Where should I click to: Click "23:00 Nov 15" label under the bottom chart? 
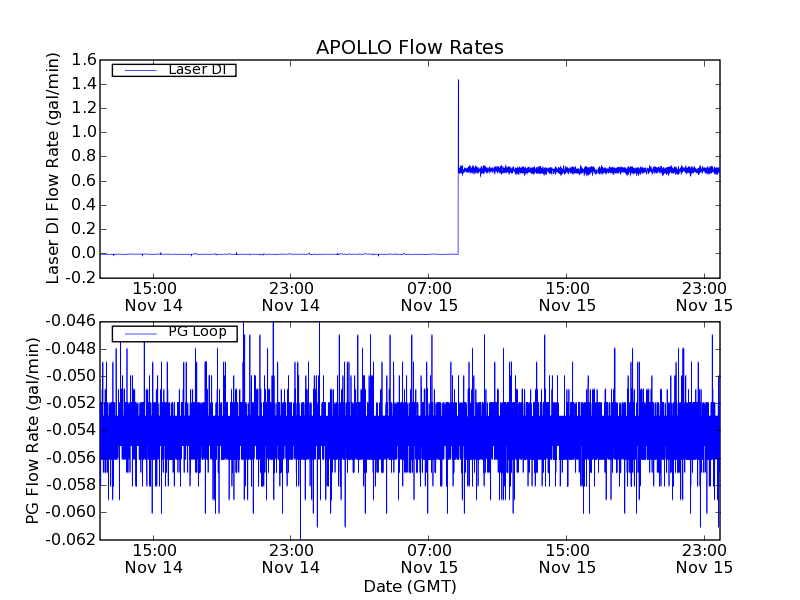tap(704, 558)
